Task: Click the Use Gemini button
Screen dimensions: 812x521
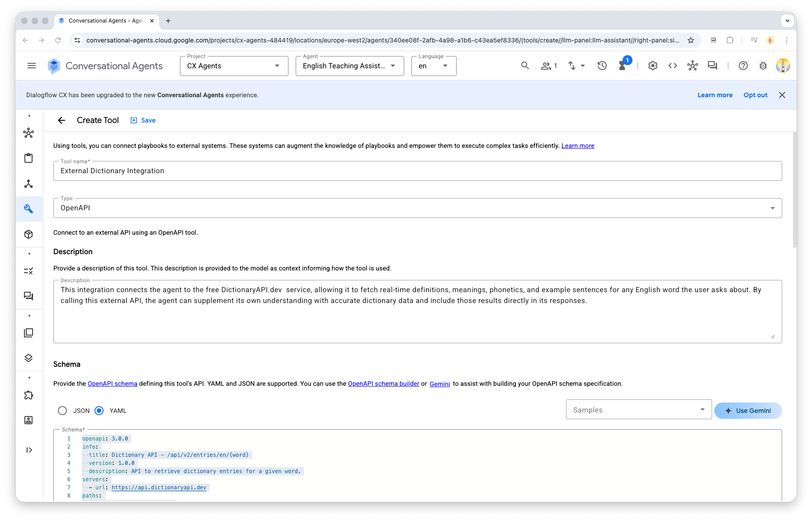Action: (748, 411)
